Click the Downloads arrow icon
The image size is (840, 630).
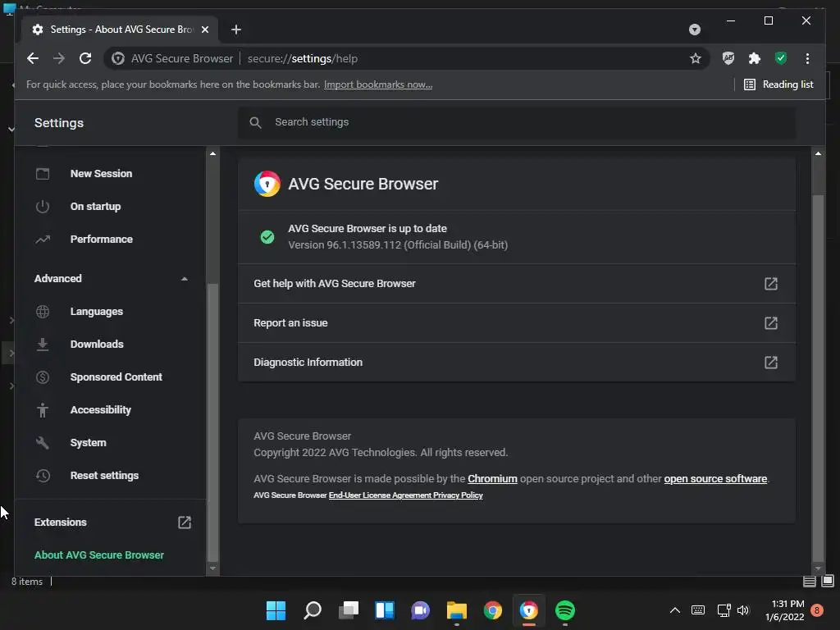(x=43, y=344)
